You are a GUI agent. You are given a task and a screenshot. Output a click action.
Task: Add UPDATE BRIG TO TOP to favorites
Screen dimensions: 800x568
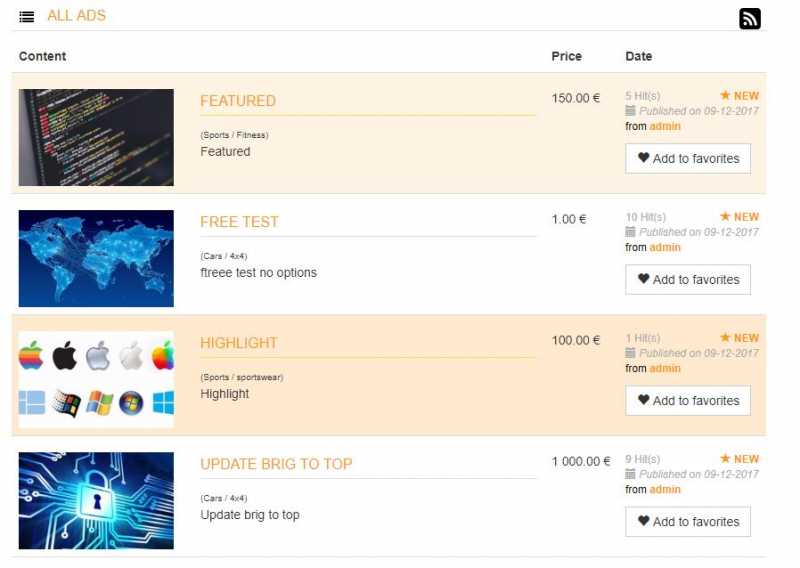688,522
